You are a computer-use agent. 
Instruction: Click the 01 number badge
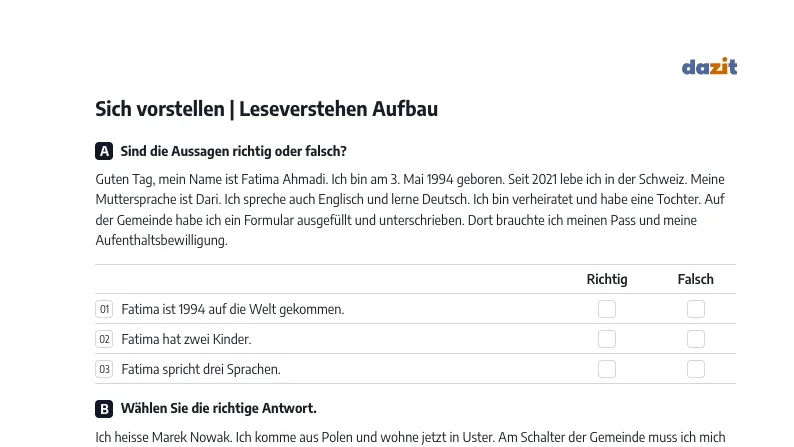pyautogui.click(x=104, y=309)
